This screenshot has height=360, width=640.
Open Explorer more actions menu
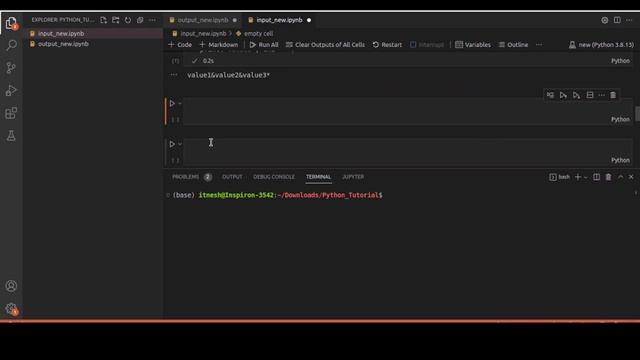tap(152, 20)
